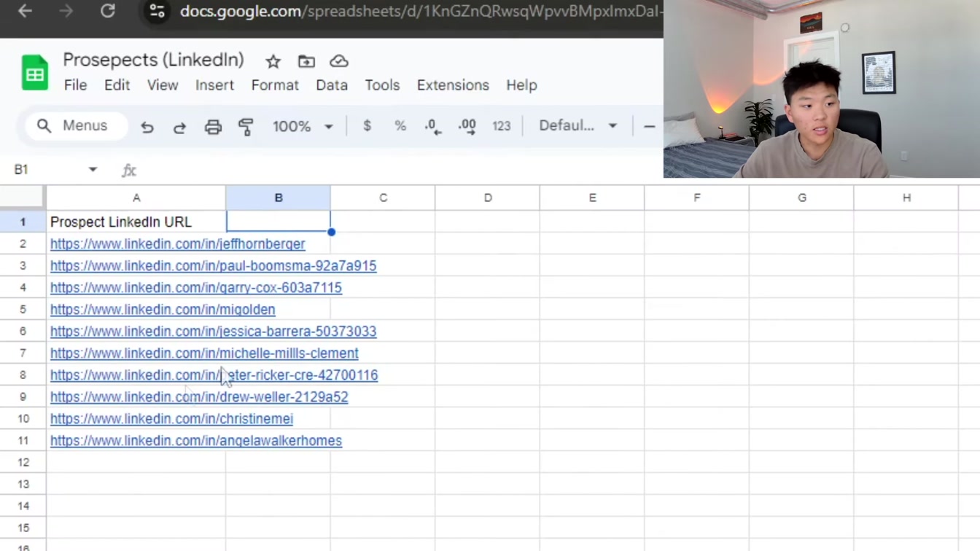Open the Extensions menu
Image resolution: width=980 pixels, height=551 pixels.
453,85
